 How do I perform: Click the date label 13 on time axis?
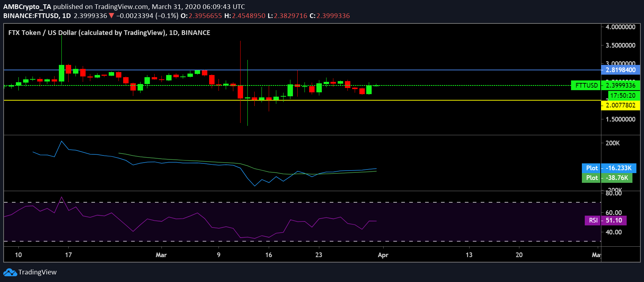(469, 255)
